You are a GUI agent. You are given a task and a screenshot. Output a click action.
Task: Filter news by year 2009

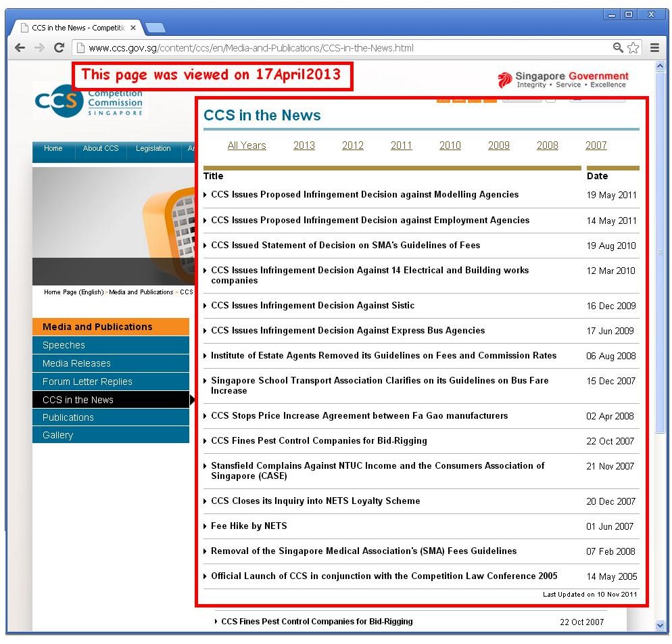499,145
